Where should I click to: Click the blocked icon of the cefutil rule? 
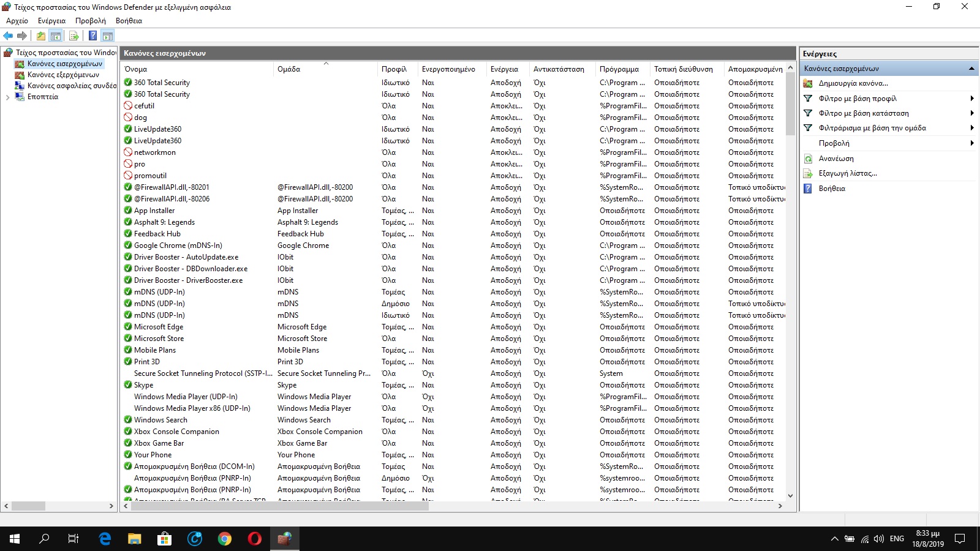tap(128, 105)
